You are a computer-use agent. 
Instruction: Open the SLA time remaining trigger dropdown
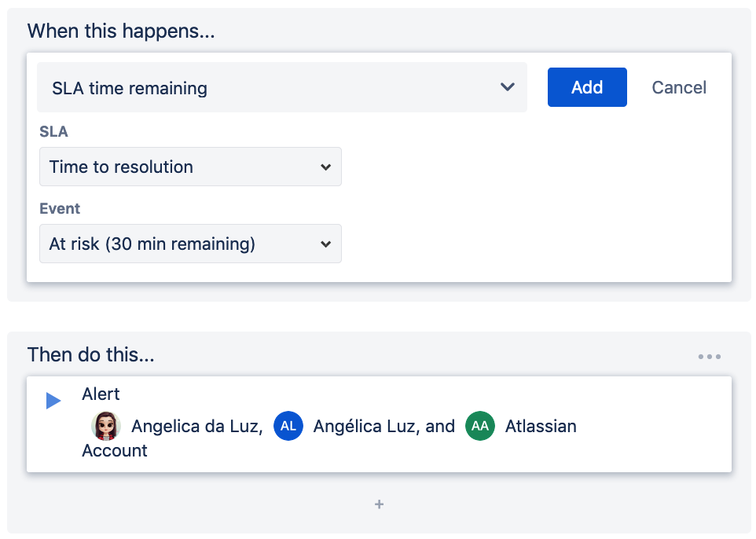point(281,87)
